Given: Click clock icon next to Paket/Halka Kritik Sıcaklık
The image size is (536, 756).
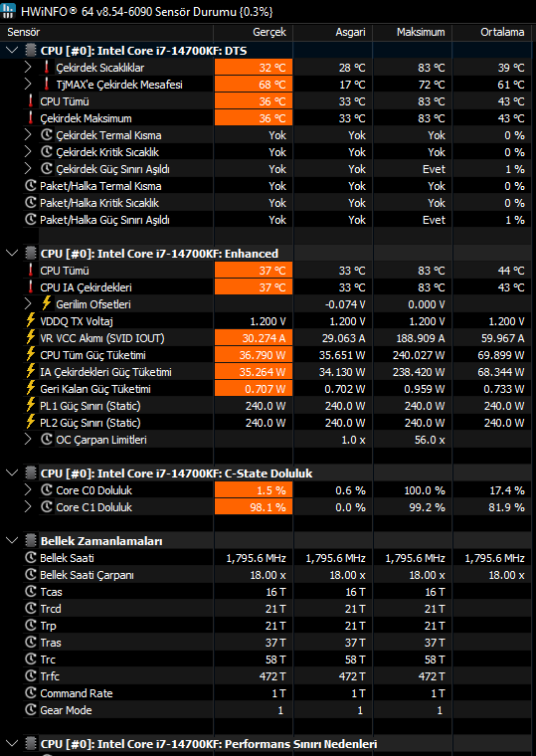Looking at the screenshot, I should click(31, 203).
